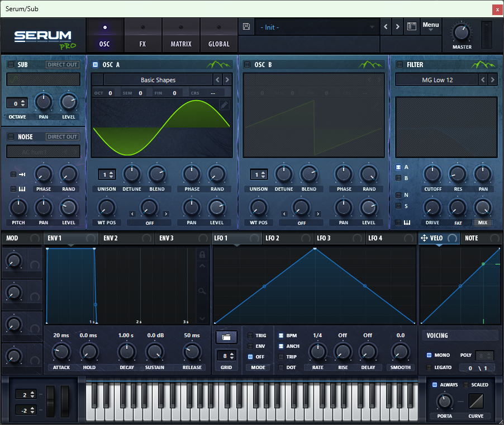Click the LFO 1 modulation source circle icon
The height and width of the screenshot is (425, 504).
(x=255, y=238)
